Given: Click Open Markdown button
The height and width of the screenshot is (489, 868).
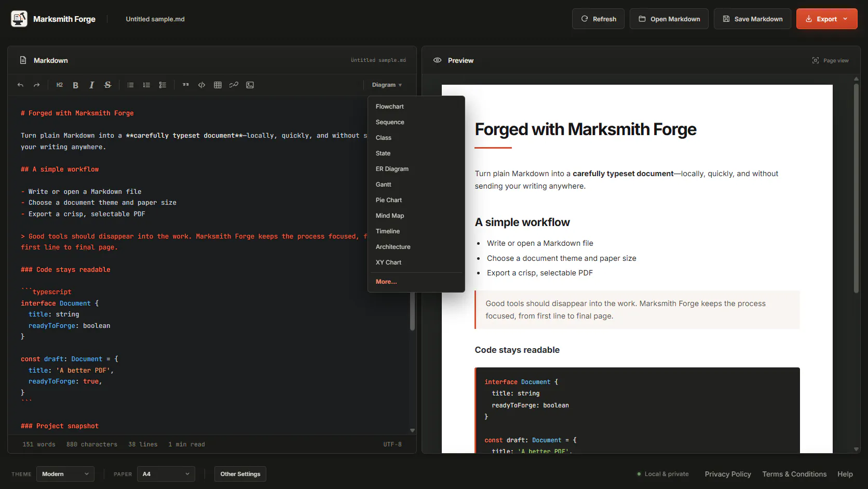Looking at the screenshot, I should (669, 19).
